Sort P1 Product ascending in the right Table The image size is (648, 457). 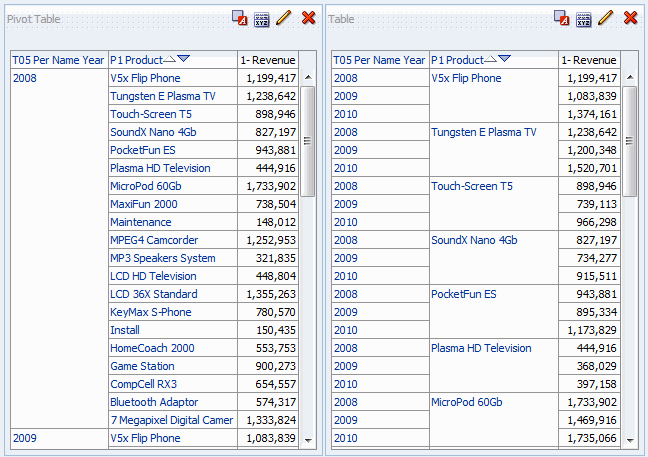click(x=490, y=60)
